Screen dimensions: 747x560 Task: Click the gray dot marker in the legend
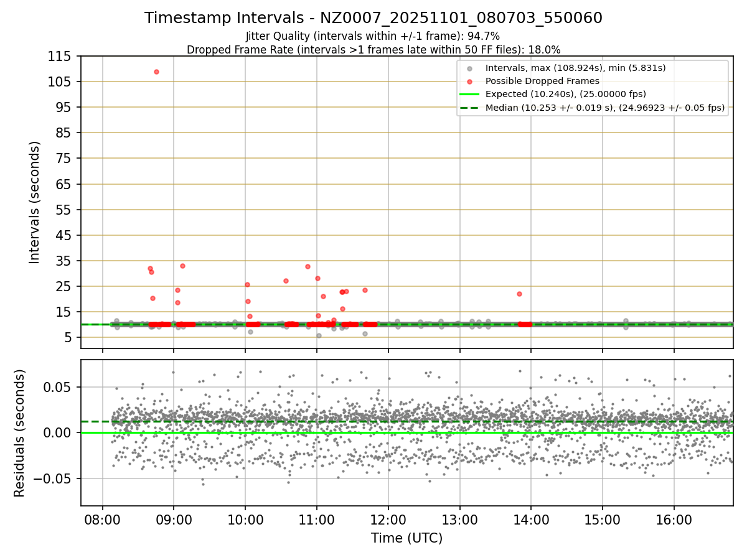[x=469, y=68]
